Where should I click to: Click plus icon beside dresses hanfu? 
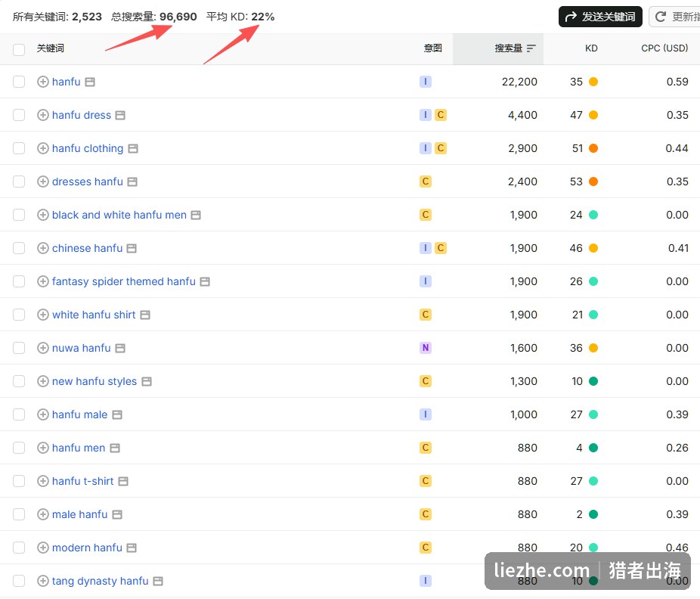click(x=43, y=182)
